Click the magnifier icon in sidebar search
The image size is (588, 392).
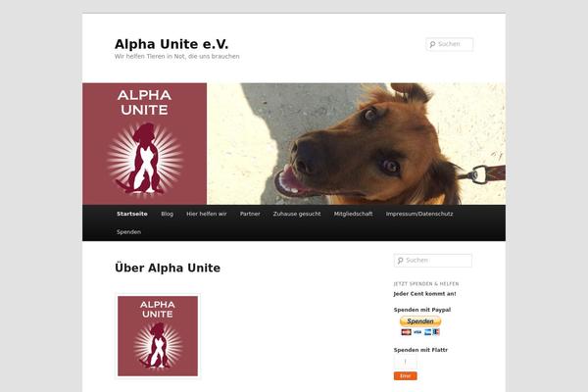tap(400, 261)
